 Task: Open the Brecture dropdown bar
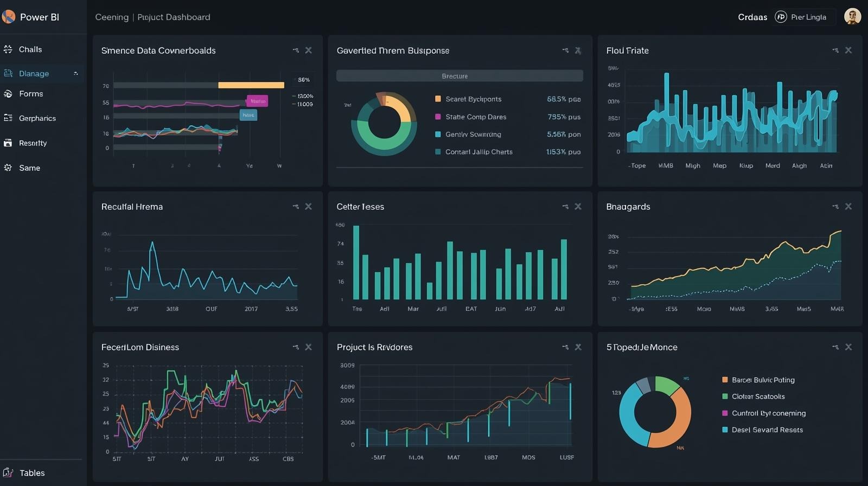(x=459, y=76)
